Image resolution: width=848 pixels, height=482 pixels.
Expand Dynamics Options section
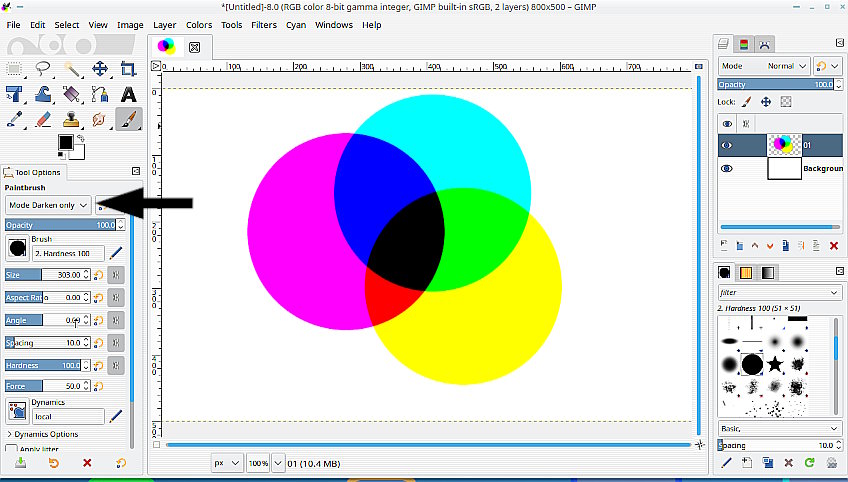[x=43, y=434]
